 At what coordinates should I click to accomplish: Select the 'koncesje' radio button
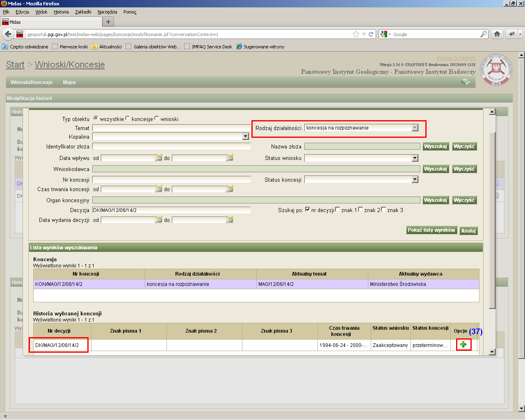128,118
